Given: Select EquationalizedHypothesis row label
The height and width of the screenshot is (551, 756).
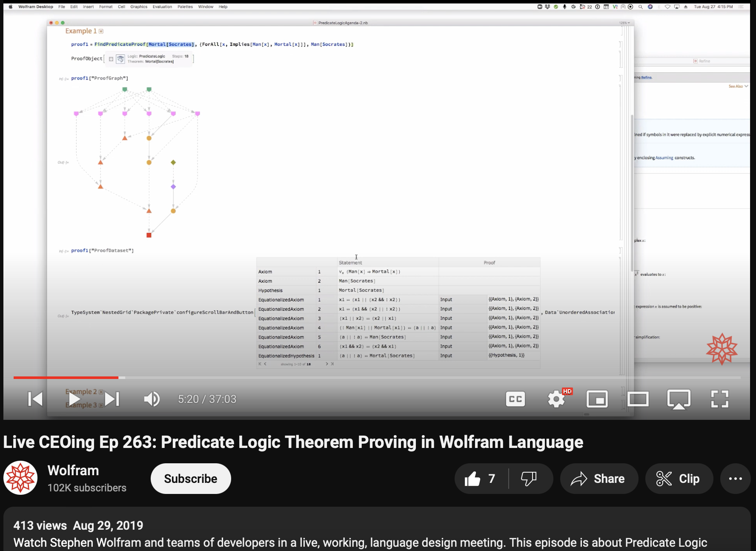Looking at the screenshot, I should pyautogui.click(x=286, y=356).
